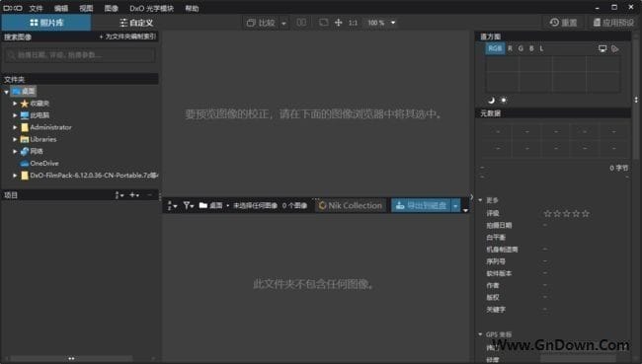Image resolution: width=642 pixels, height=364 pixels.
Task: Click the add folder to index link
Action: pyautogui.click(x=127, y=36)
